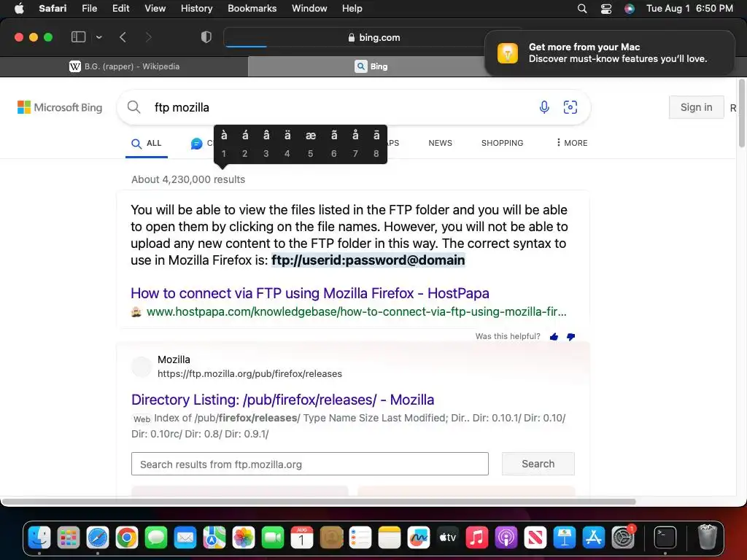747x560 pixels.
Task: Open the sidebar dropdown chevron in the toolbar
Action: [98, 37]
